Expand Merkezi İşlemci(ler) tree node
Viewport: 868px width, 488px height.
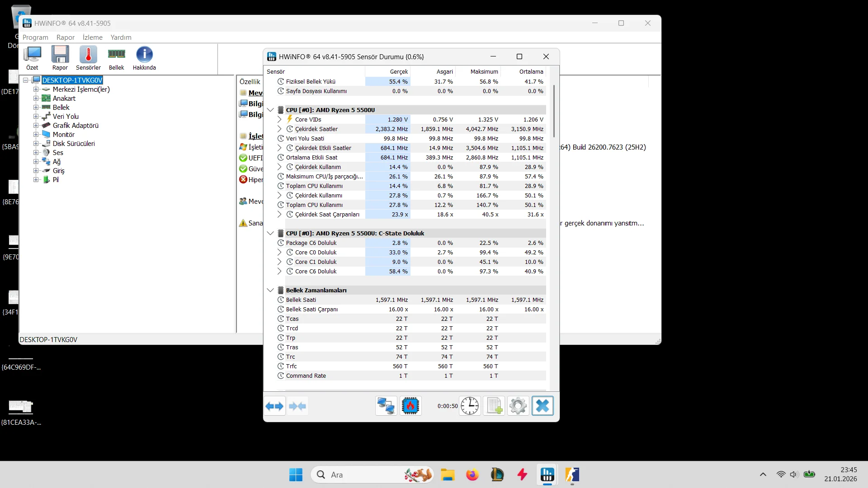36,89
